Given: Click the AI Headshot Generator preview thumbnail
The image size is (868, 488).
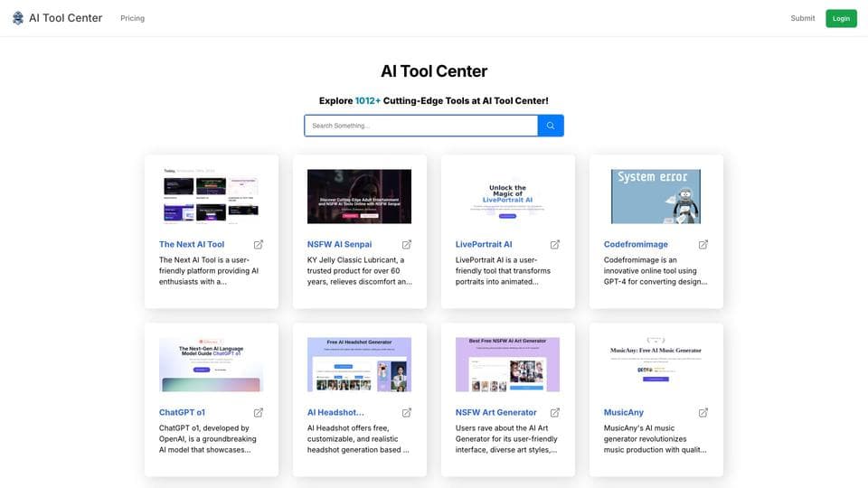Looking at the screenshot, I should [x=359, y=364].
